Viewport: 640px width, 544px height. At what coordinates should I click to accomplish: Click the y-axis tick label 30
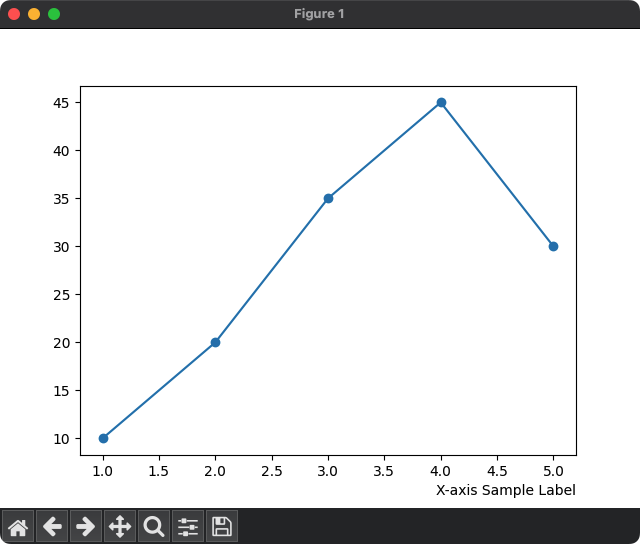[x=61, y=247]
